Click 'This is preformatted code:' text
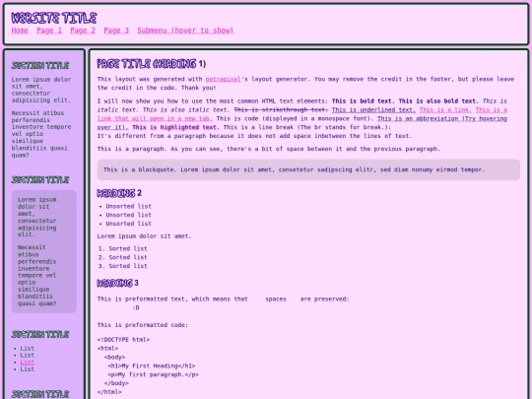 point(143,325)
